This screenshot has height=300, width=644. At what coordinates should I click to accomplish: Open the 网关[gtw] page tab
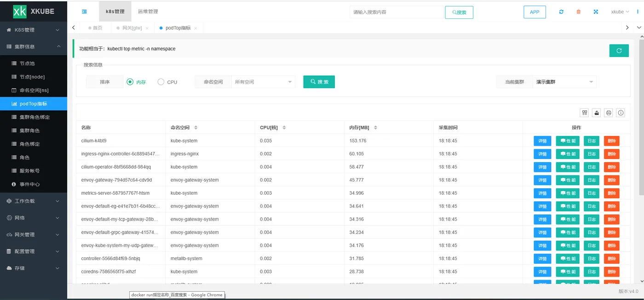[132, 28]
